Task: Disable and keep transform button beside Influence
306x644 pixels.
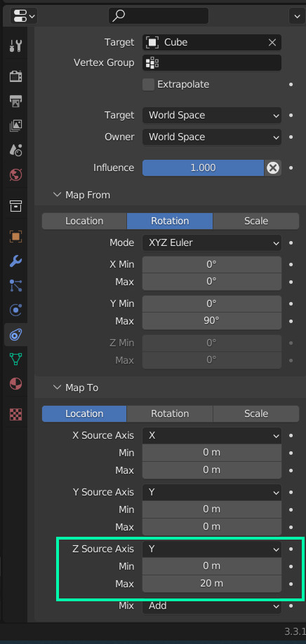Action: (x=273, y=168)
